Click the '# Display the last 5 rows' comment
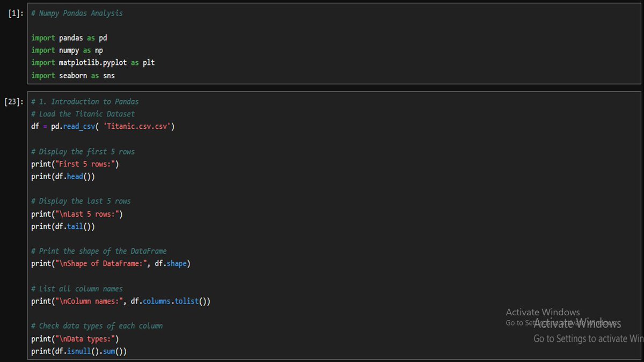The height and width of the screenshot is (362, 644). click(80, 201)
